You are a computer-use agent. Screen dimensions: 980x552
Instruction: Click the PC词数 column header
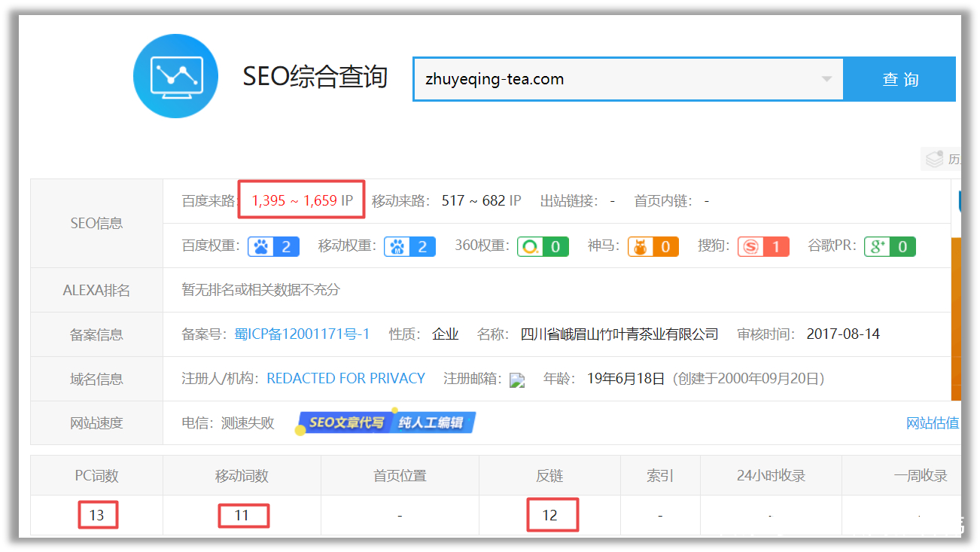coord(96,475)
